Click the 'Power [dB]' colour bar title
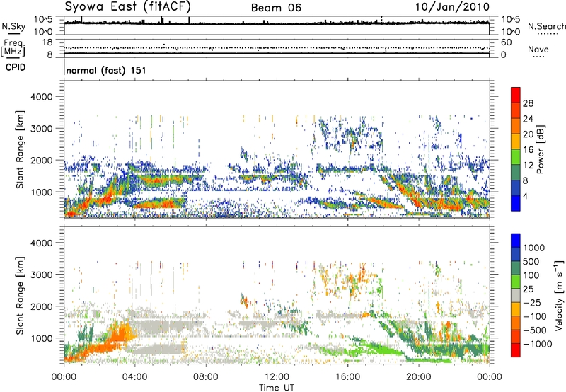This screenshot has height=392, width=566. [x=541, y=149]
